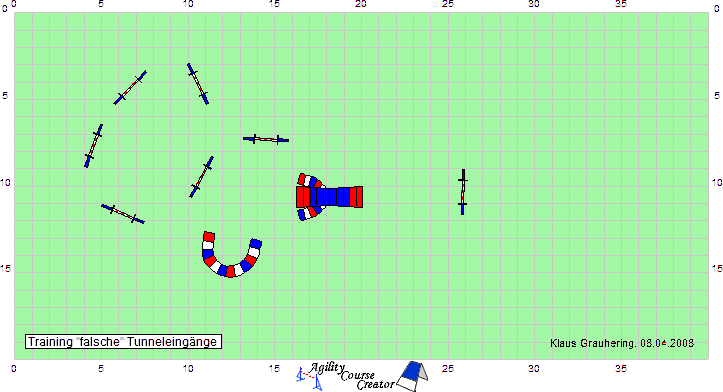Click the bottom ruler label 30
The width and height of the screenshot is (723, 392).
click(534, 368)
